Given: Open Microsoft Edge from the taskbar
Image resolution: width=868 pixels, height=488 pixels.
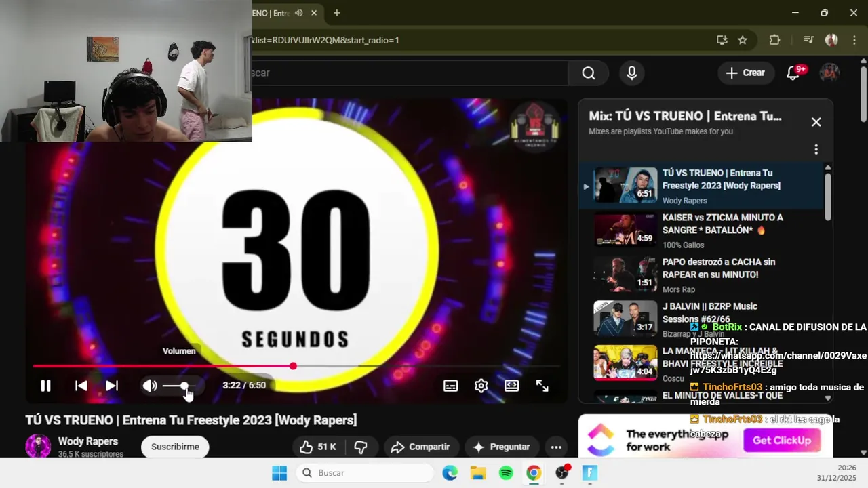Looking at the screenshot, I should pos(450,473).
